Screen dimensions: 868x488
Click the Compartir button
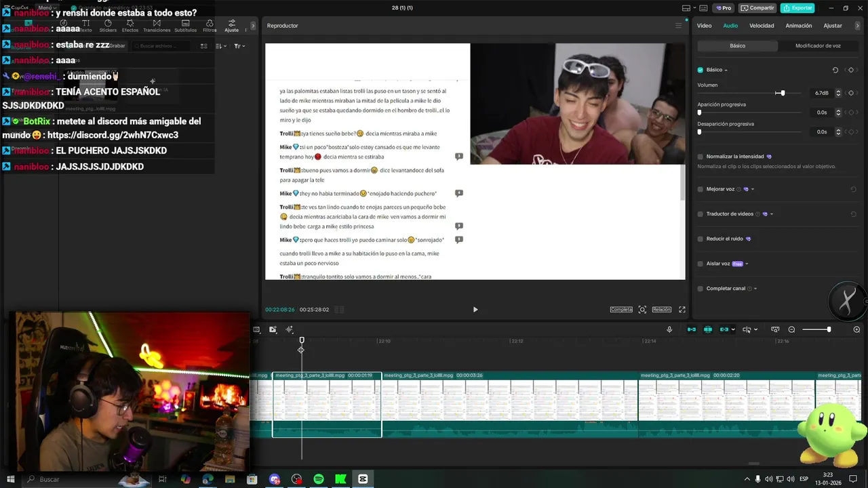(757, 8)
